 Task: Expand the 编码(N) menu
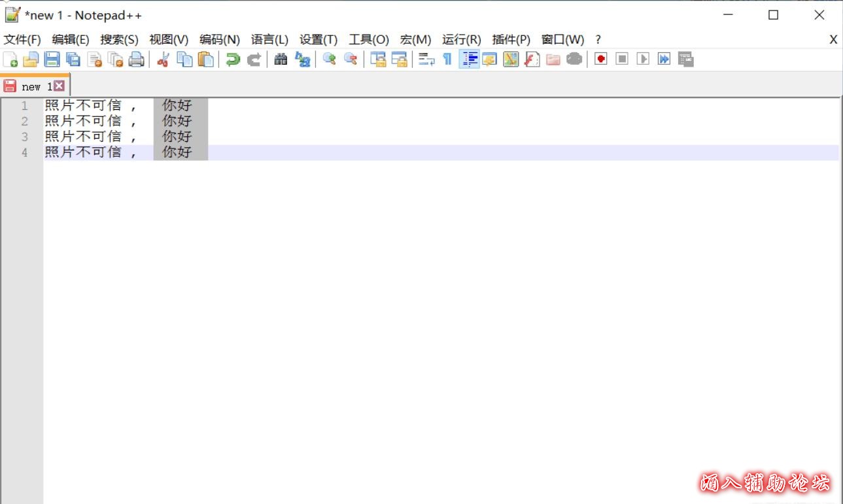pyautogui.click(x=219, y=39)
